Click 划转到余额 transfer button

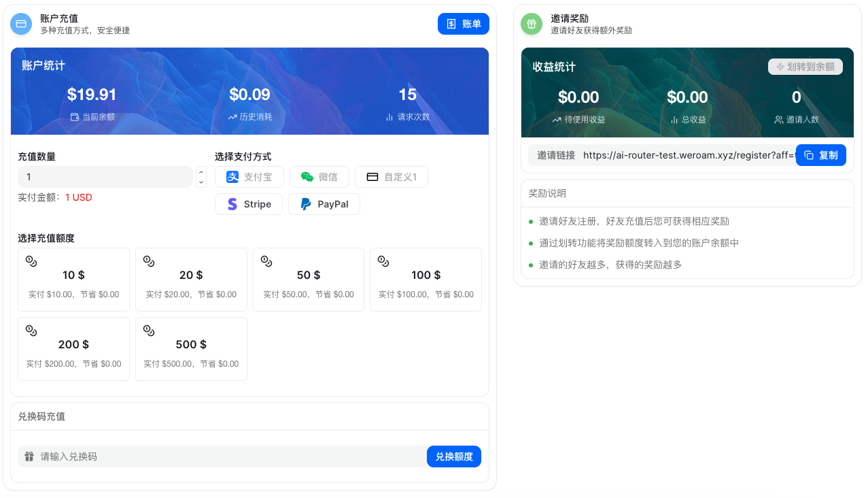(x=805, y=67)
